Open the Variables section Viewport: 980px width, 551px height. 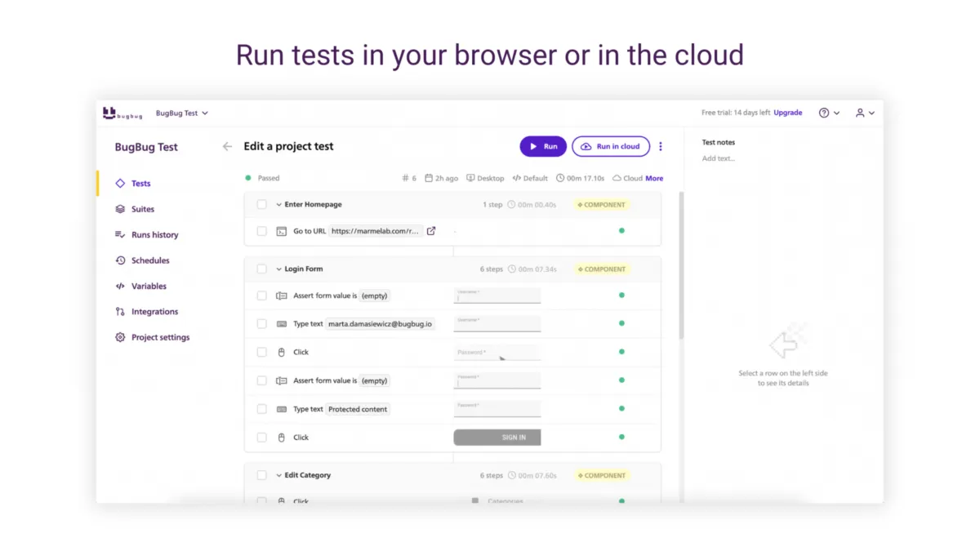(x=149, y=287)
